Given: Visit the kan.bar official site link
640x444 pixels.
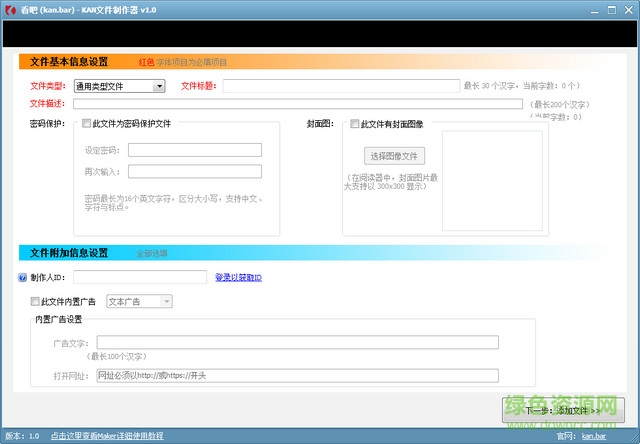Looking at the screenshot, I should [594, 436].
